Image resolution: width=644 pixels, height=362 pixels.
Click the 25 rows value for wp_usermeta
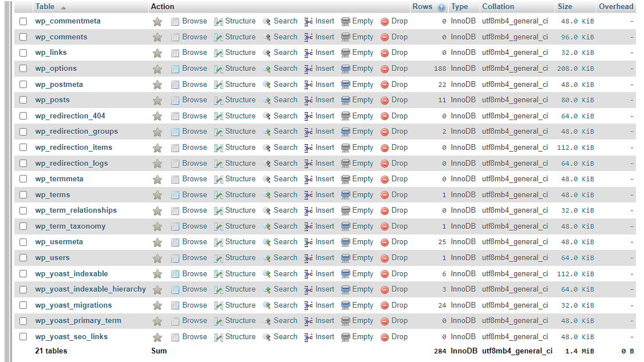pyautogui.click(x=442, y=242)
